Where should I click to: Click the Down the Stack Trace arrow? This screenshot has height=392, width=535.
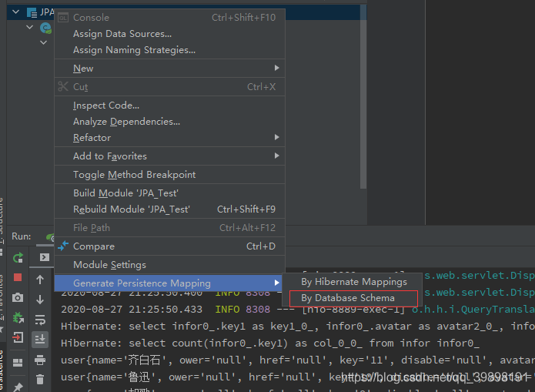(x=40, y=300)
